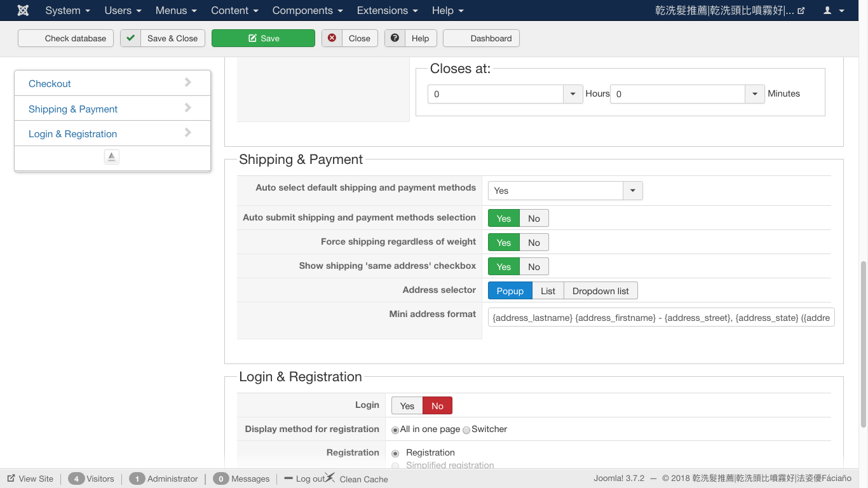The image size is (868, 488).
Task: Click the Clean Cache icon
Action: click(330, 478)
